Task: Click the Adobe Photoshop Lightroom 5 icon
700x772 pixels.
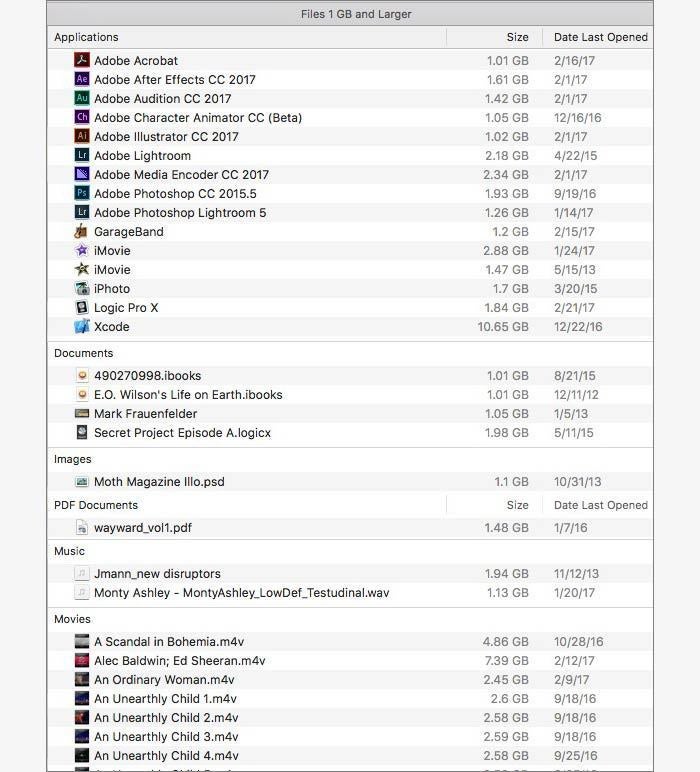Action: 82,212
